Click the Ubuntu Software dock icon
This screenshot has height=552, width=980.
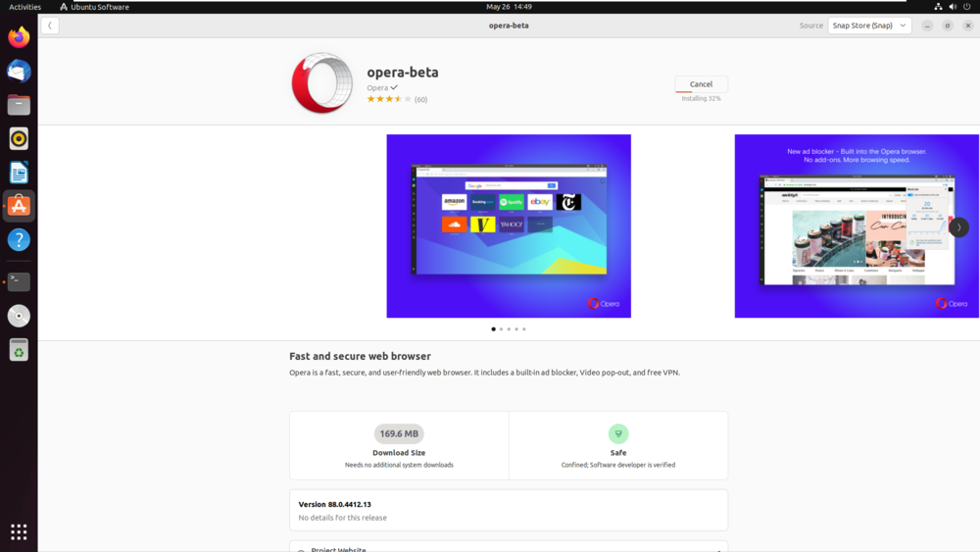(x=19, y=206)
